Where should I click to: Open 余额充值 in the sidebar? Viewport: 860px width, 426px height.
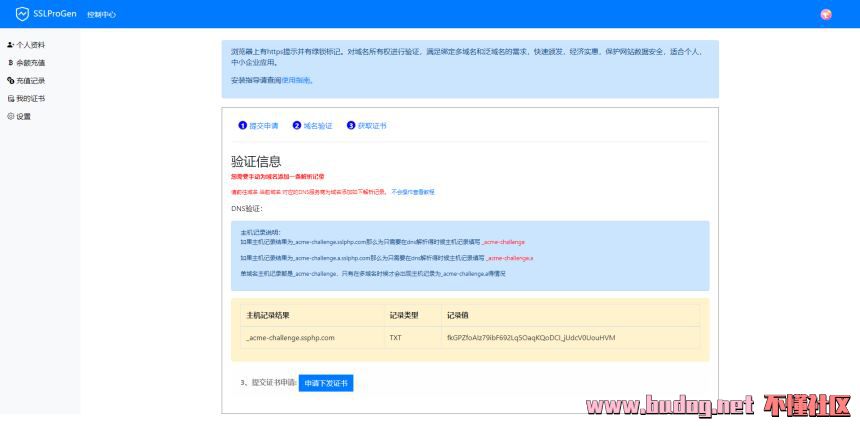coord(26,63)
